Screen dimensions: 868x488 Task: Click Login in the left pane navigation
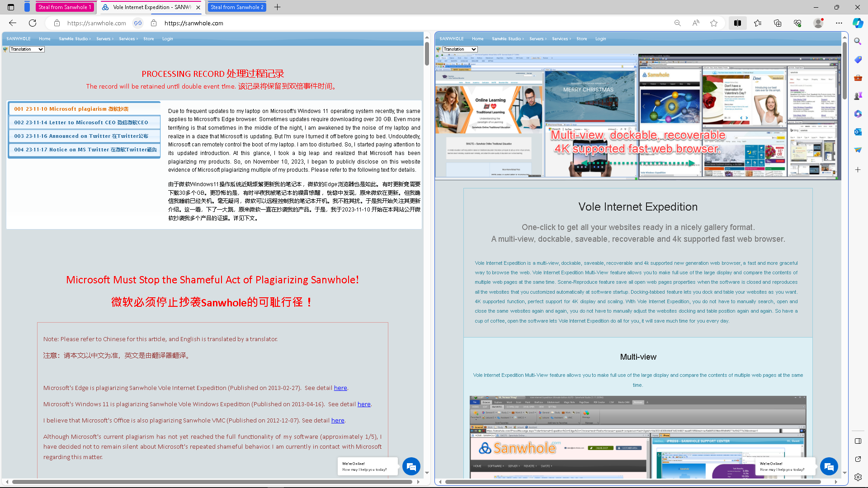[x=168, y=39]
